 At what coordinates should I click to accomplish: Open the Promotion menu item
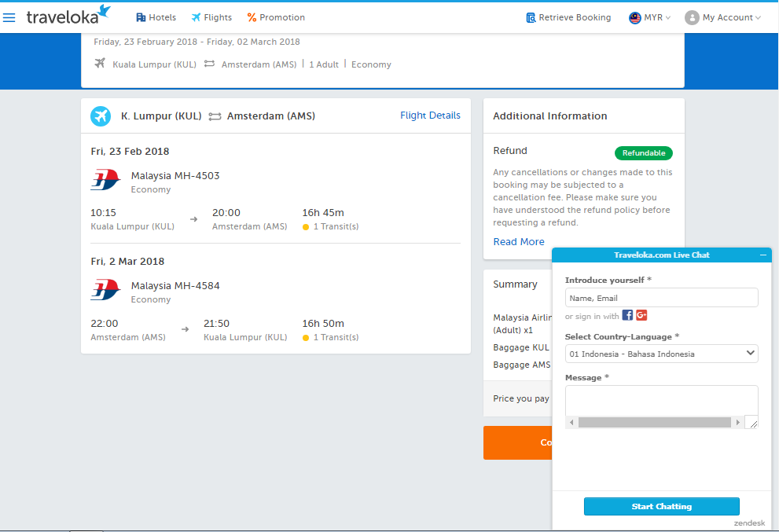click(276, 17)
